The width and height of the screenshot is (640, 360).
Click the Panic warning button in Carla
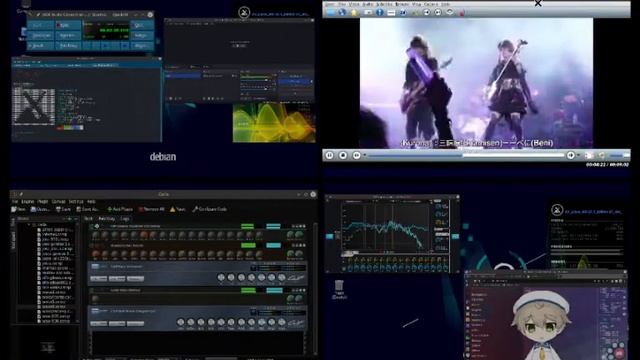pyautogui.click(x=178, y=209)
